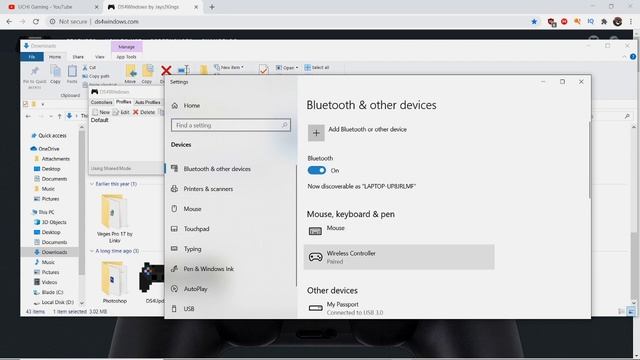This screenshot has width=640, height=360.
Task: Select Videos in Explorer tree
Action: pyautogui.click(x=46, y=282)
